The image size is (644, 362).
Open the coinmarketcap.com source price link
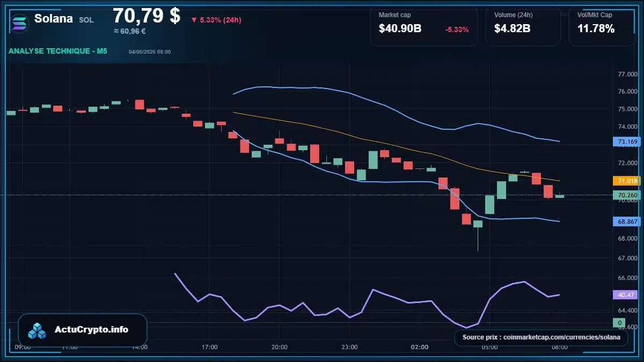point(541,337)
